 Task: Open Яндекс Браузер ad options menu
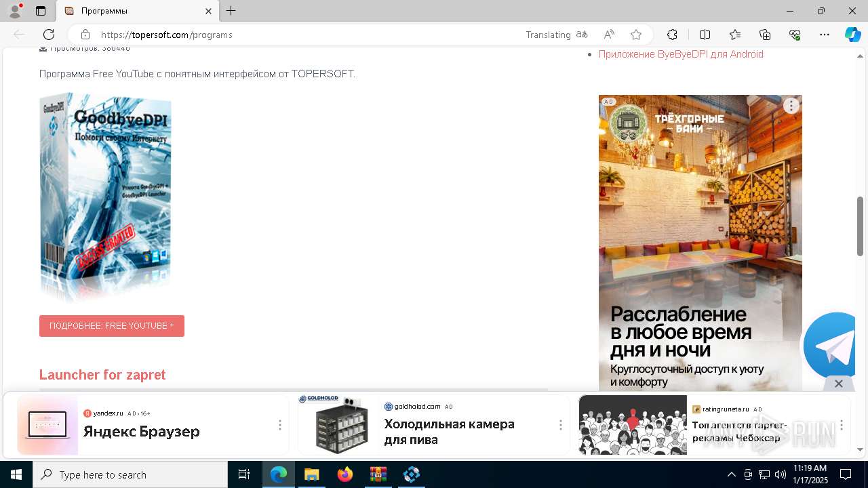point(280,425)
